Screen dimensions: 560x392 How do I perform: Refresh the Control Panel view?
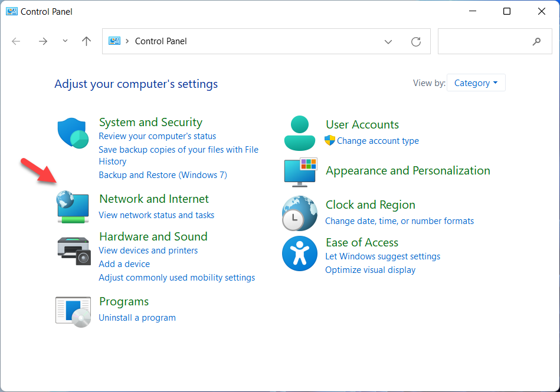point(416,41)
